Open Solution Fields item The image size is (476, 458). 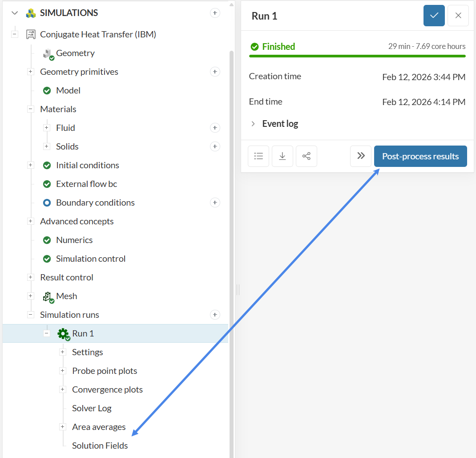tap(100, 446)
